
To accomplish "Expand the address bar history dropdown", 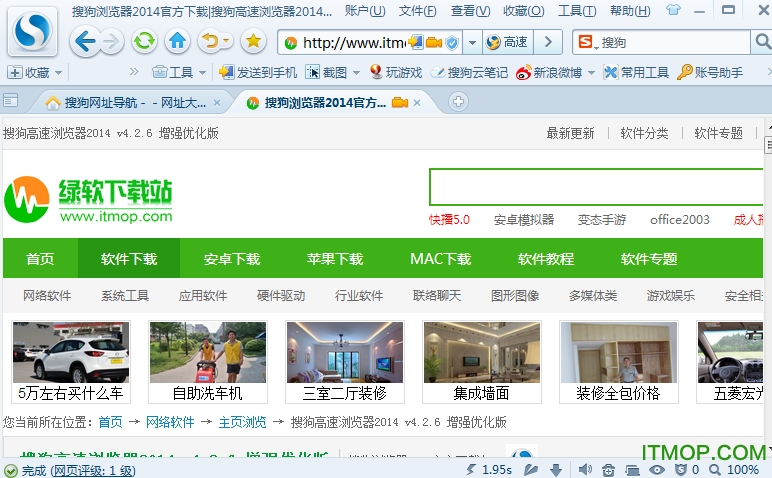I will 472,43.
